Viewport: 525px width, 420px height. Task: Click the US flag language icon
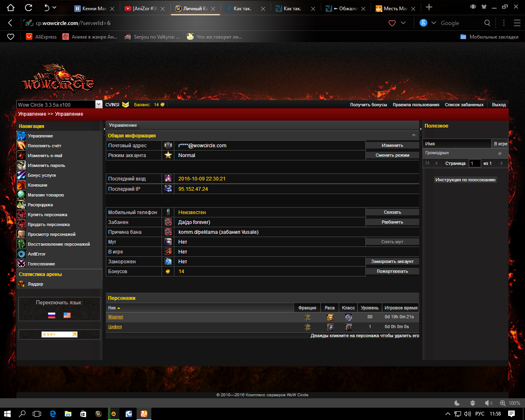coord(67,315)
